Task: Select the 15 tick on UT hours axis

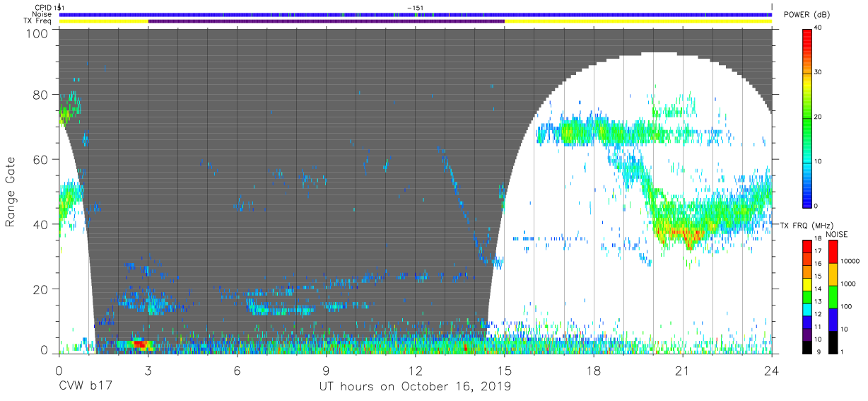Action: 504,369
